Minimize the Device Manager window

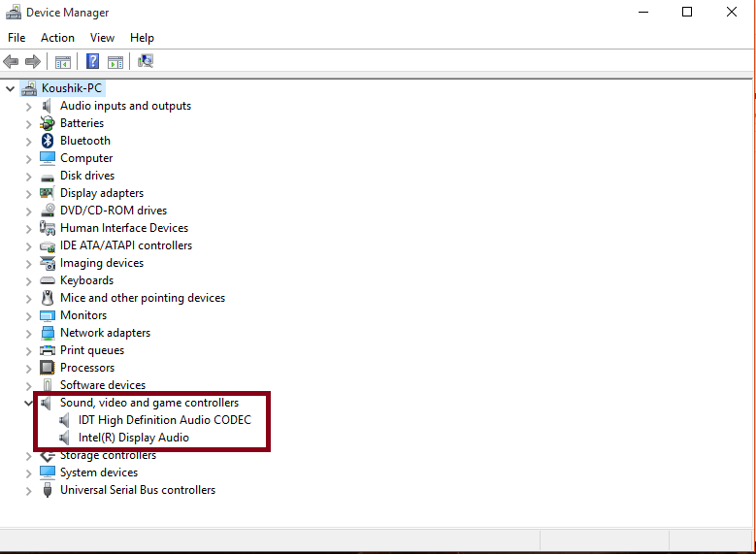click(643, 12)
